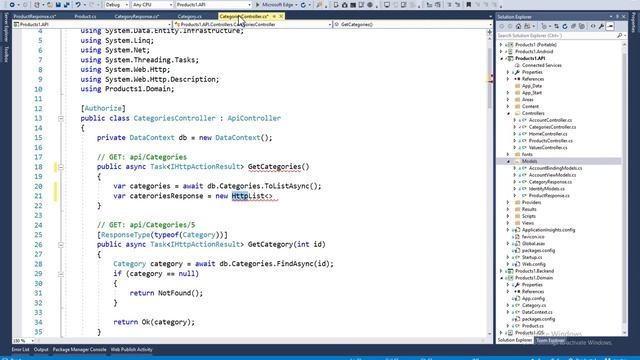The image size is (640, 360).
Task: Click the Save All toolbar icon
Action: [x=66, y=5]
